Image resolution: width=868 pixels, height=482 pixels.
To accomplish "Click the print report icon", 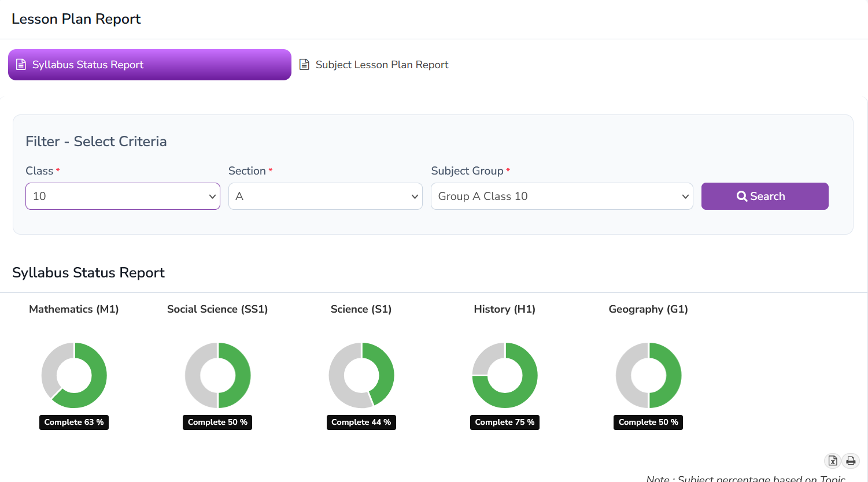I will [x=851, y=461].
